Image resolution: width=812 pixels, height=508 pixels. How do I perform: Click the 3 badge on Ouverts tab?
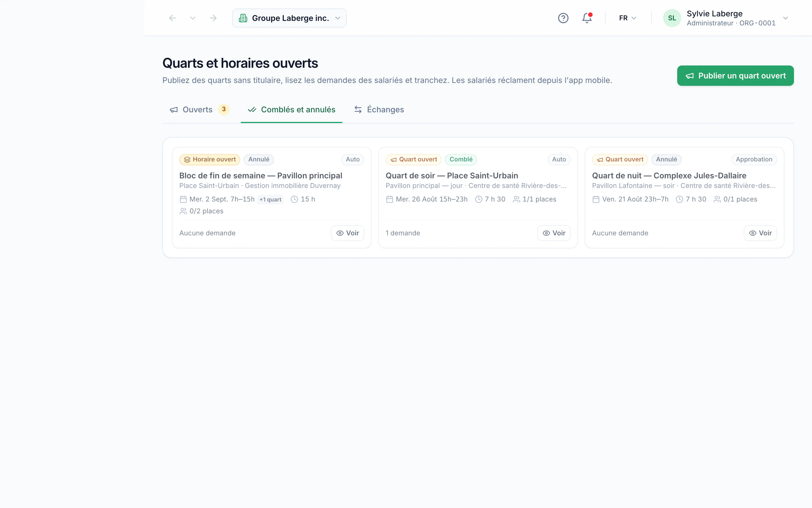click(x=224, y=109)
